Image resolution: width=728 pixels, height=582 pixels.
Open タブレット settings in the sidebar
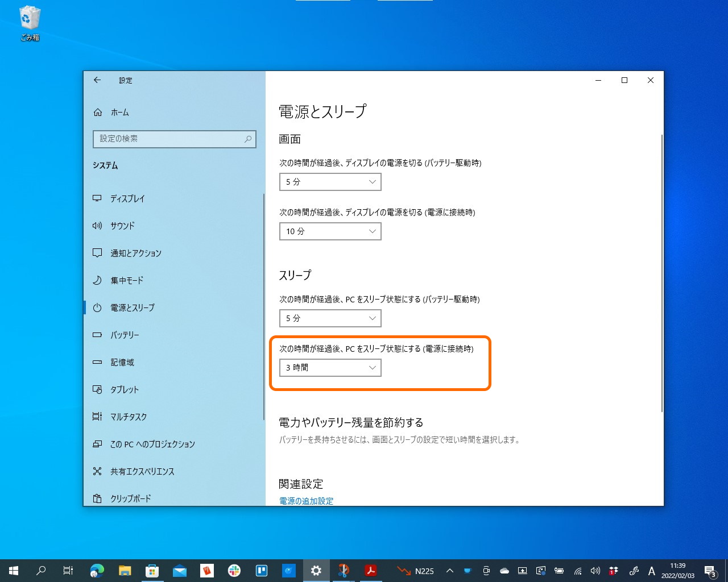point(125,389)
